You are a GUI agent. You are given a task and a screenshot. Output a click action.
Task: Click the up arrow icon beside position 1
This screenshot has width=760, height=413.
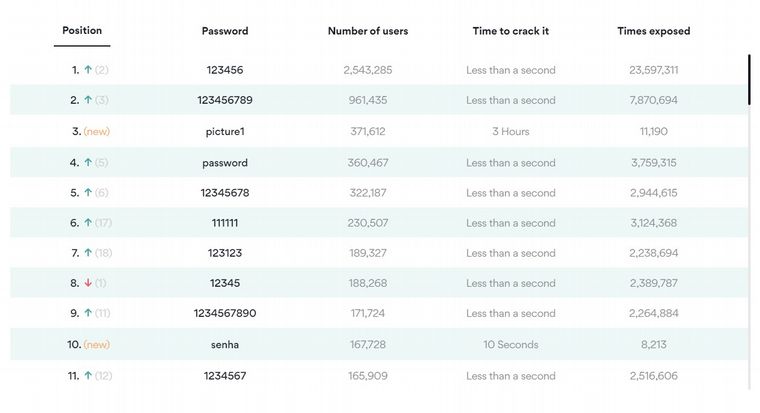pos(88,71)
